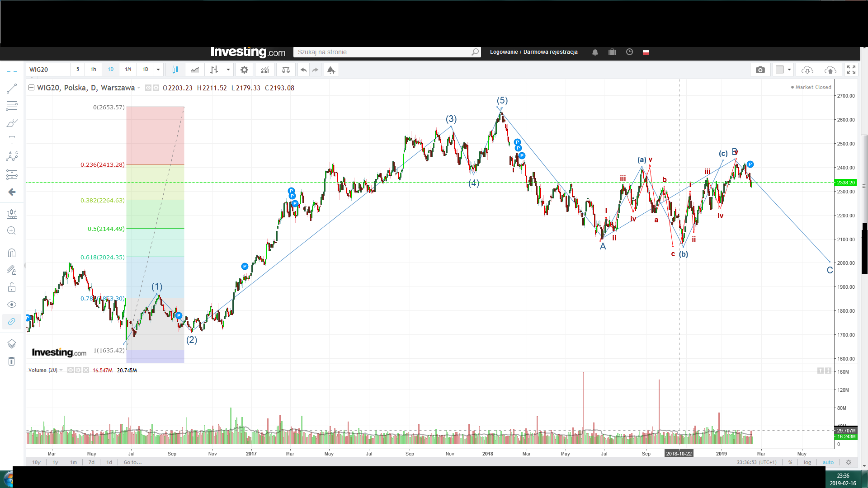The width and height of the screenshot is (868, 488).
Task: Create an alert with bell icon
Action: pyautogui.click(x=331, y=70)
